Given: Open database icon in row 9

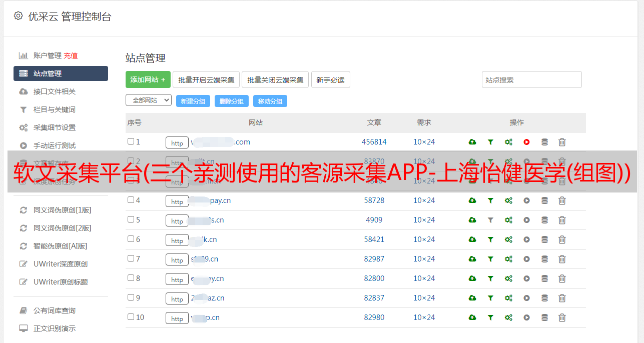Looking at the screenshot, I should point(544,298).
